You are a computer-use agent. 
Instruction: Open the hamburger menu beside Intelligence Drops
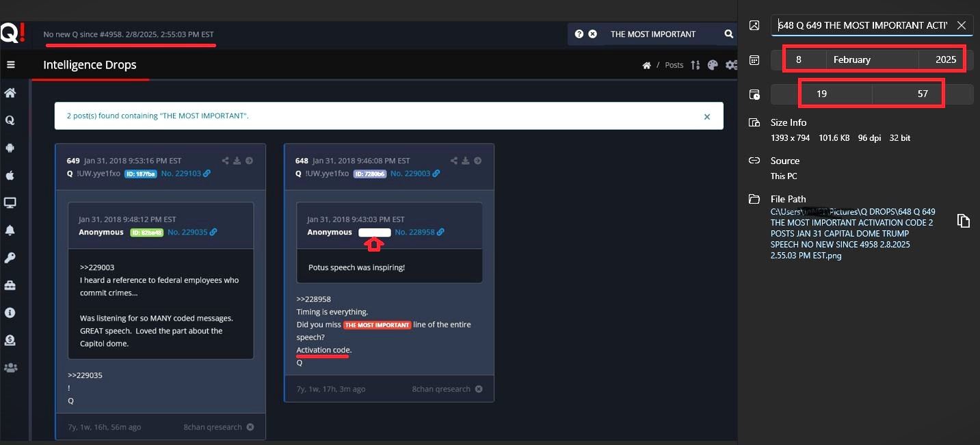(11, 65)
